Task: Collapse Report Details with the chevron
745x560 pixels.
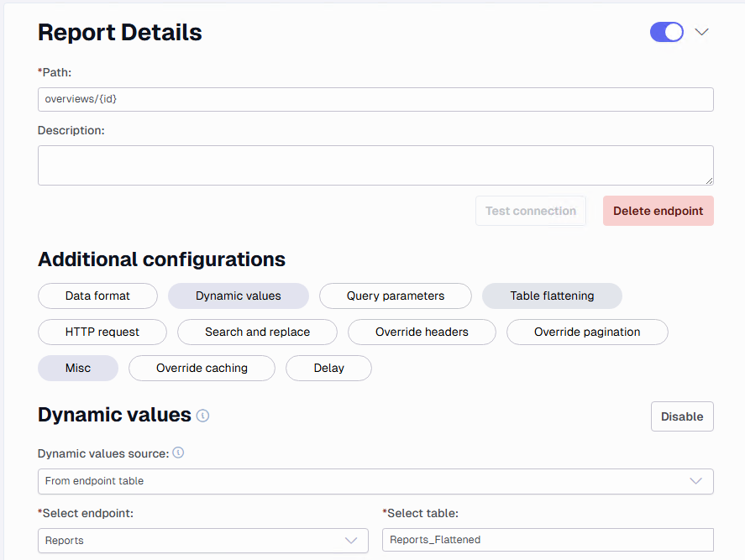Action: tap(702, 32)
